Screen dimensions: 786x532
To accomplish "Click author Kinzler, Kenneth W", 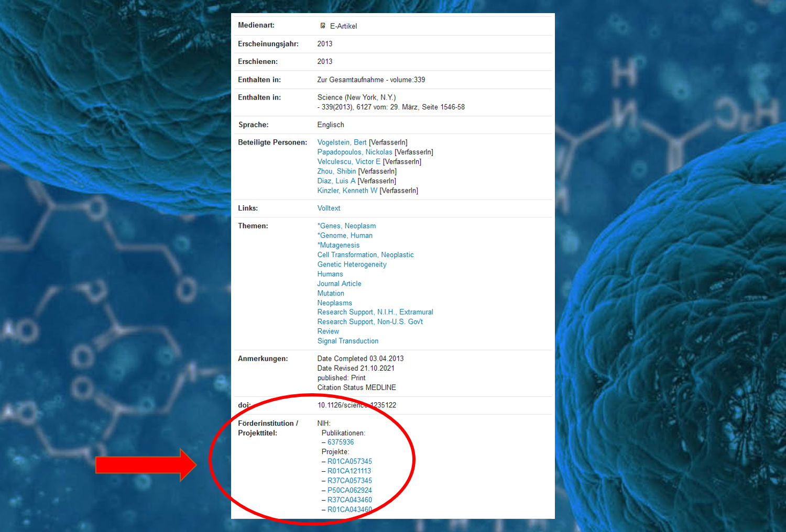I will pyautogui.click(x=347, y=191).
